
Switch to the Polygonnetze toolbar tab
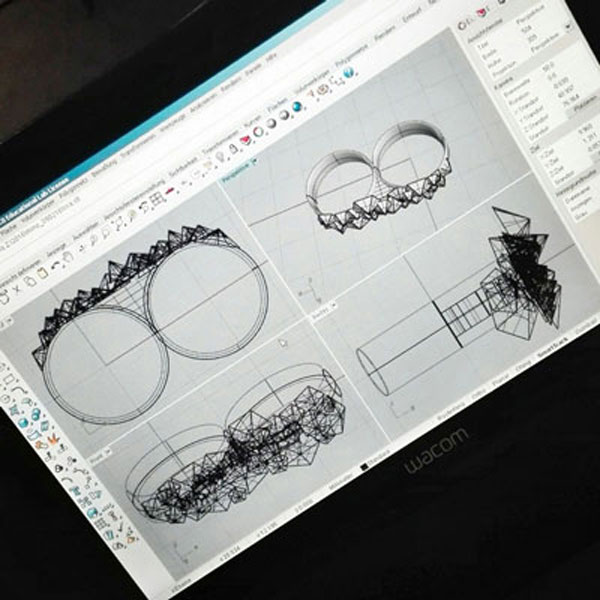tap(352, 57)
